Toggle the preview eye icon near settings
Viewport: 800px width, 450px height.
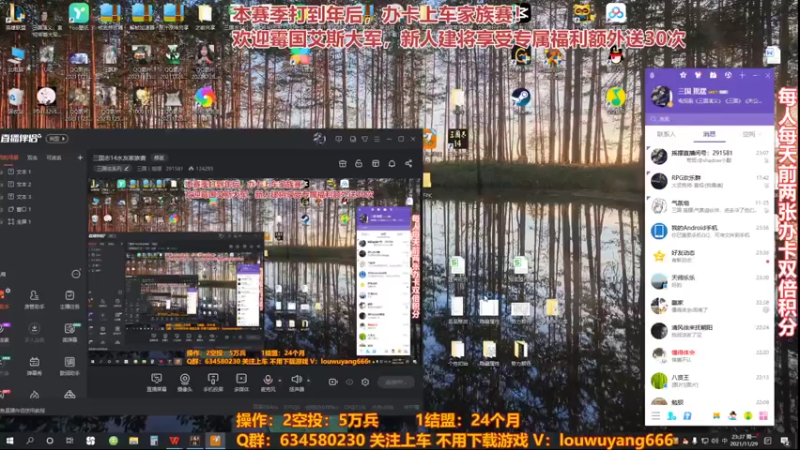click(349, 382)
